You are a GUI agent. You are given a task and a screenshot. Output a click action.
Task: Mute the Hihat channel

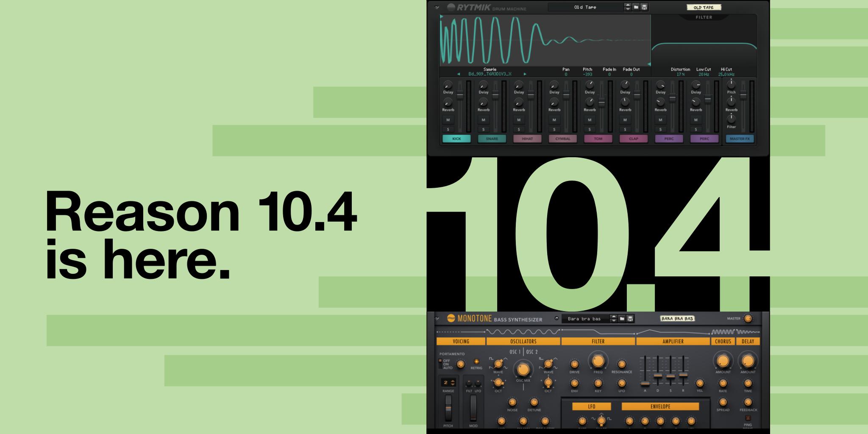(519, 120)
